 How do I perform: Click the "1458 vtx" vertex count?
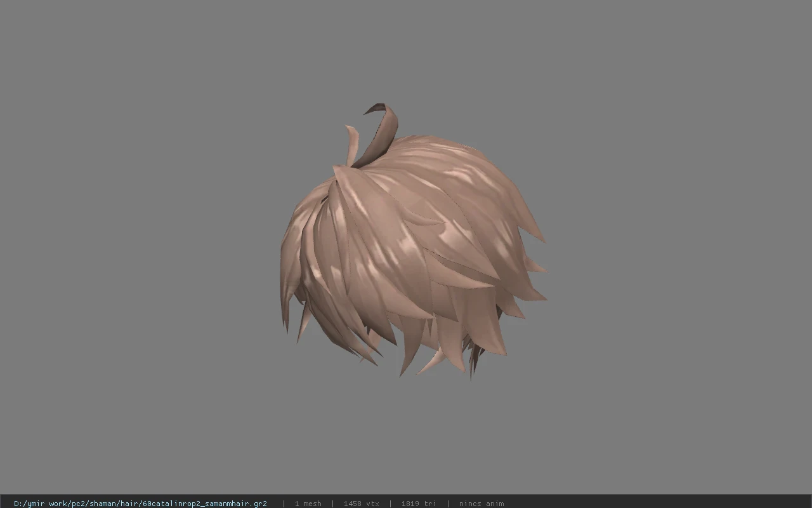pyautogui.click(x=361, y=504)
